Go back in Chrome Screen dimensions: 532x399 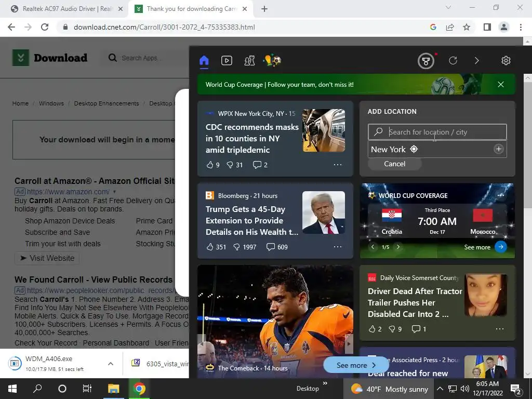coord(11,27)
